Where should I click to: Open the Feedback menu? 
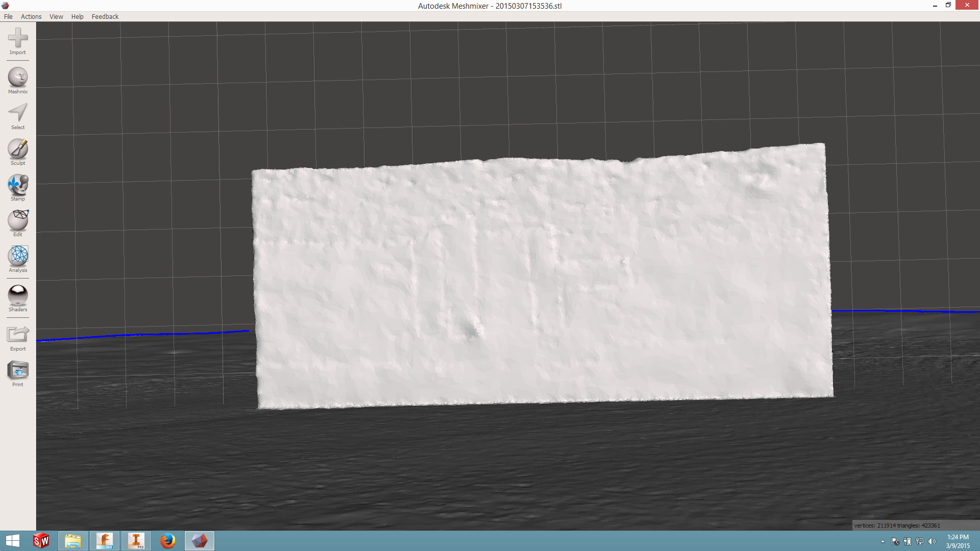(105, 16)
